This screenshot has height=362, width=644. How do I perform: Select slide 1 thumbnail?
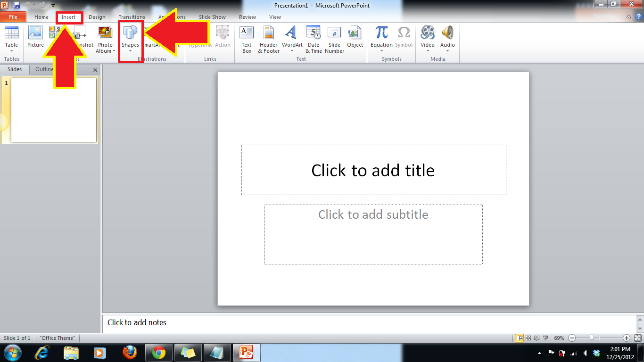coord(54,110)
